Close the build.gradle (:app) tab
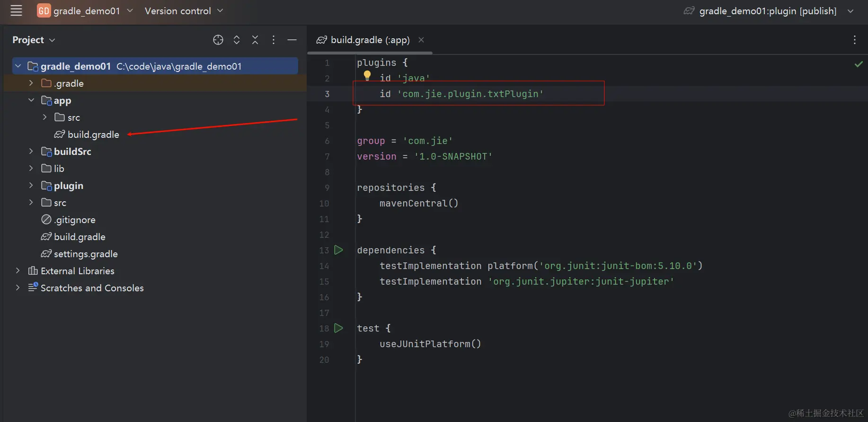 pos(421,40)
